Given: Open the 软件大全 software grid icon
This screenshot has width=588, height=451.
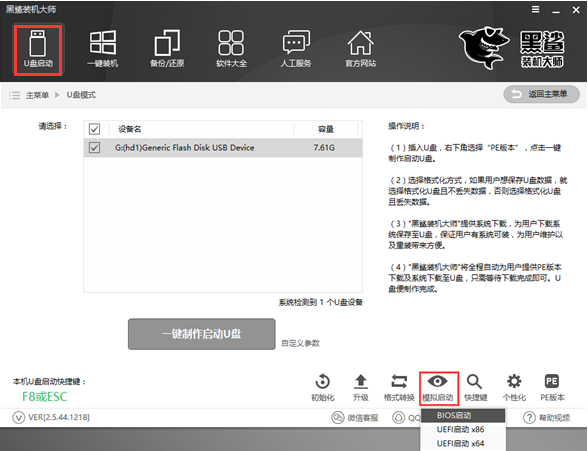Looking at the screenshot, I should [231, 49].
